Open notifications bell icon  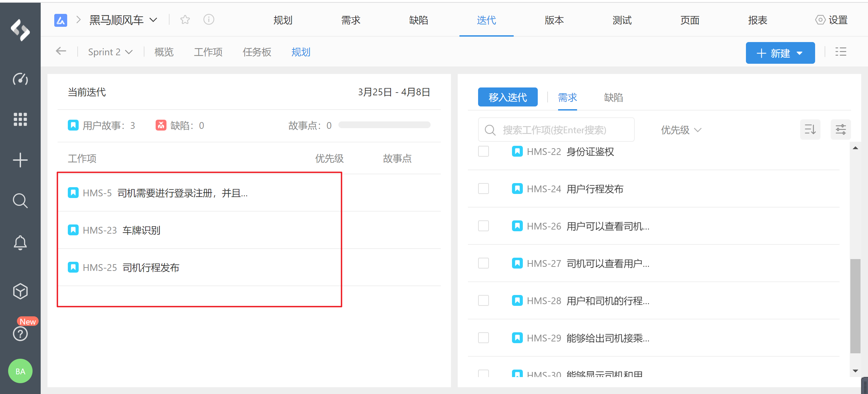pyautogui.click(x=20, y=242)
